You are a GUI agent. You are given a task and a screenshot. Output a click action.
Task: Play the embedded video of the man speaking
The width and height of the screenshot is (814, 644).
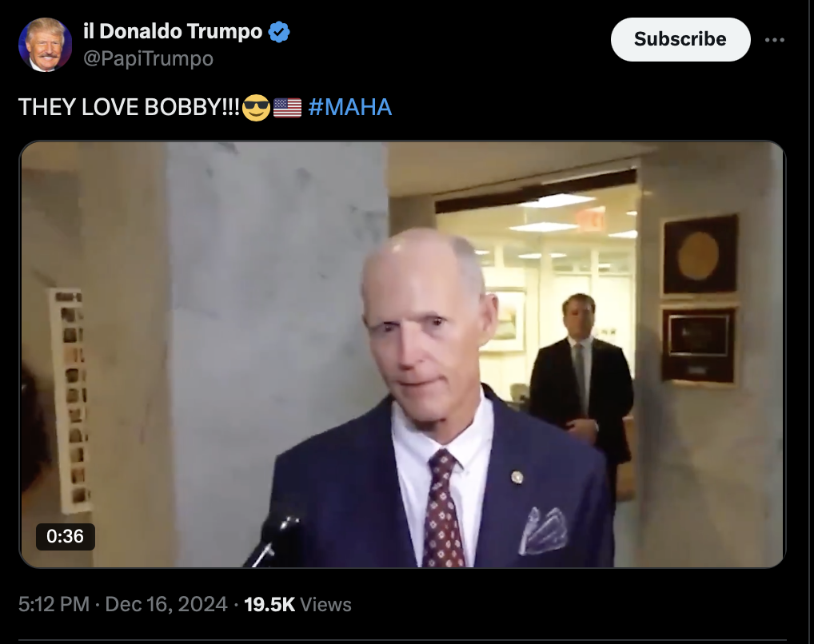pyautogui.click(x=402, y=355)
